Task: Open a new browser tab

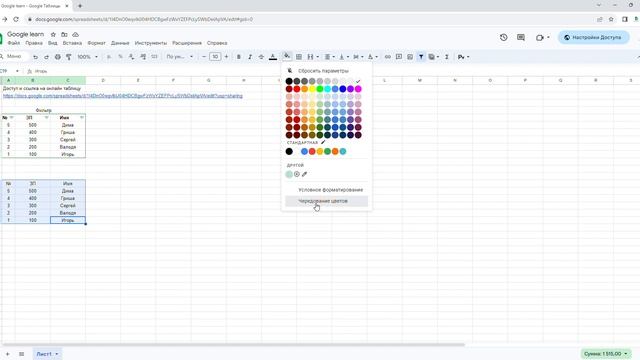Action: (x=80, y=6)
